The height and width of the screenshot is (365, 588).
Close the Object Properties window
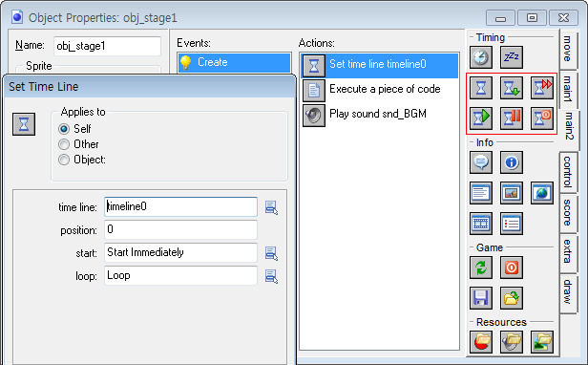coord(563,17)
